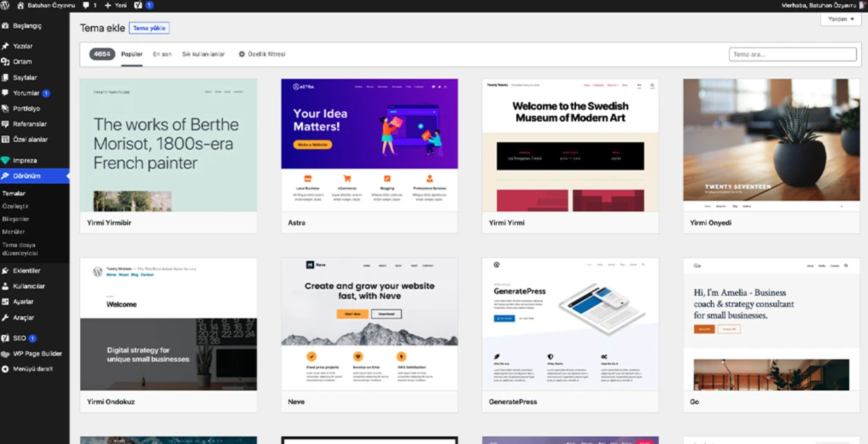
Task: Click the Tema yükle button
Action: [x=149, y=28]
